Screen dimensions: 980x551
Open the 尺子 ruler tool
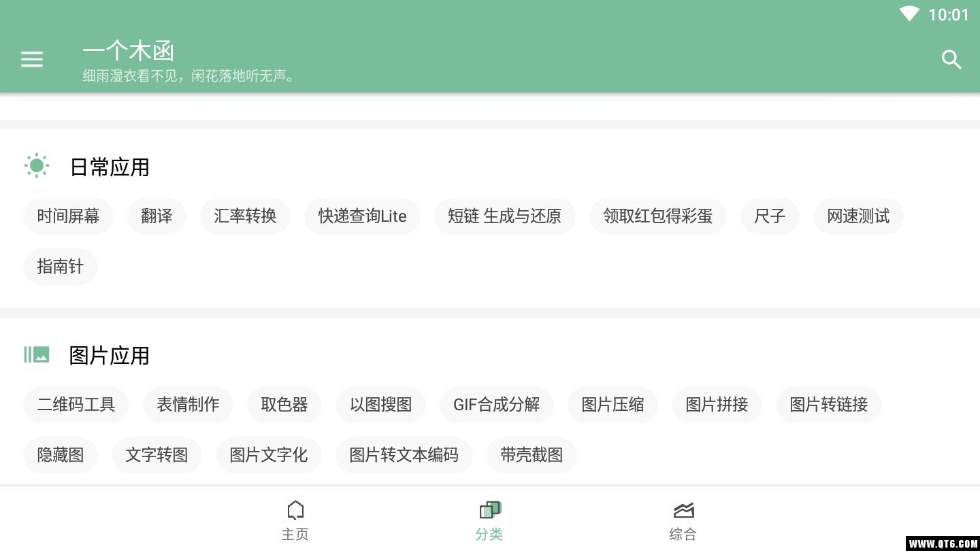click(x=770, y=216)
